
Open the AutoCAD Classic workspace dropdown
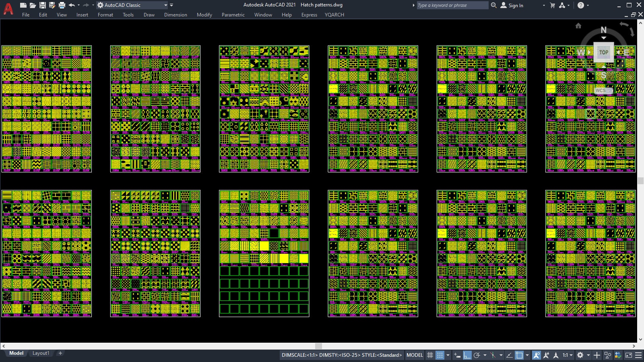click(x=166, y=5)
